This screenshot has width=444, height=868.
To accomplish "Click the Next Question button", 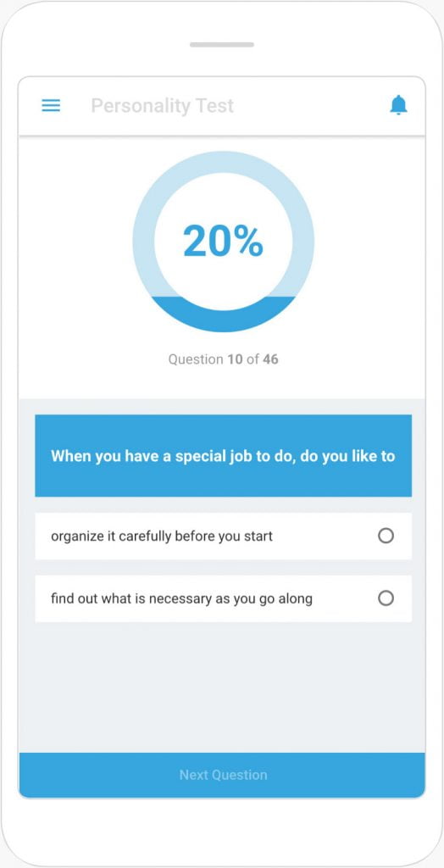I will tap(222, 775).
